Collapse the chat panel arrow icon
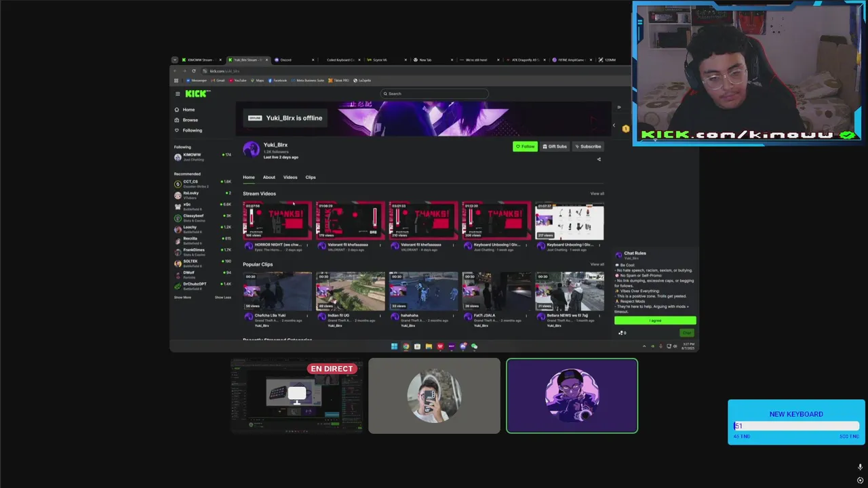This screenshot has width=868, height=488. click(618, 107)
